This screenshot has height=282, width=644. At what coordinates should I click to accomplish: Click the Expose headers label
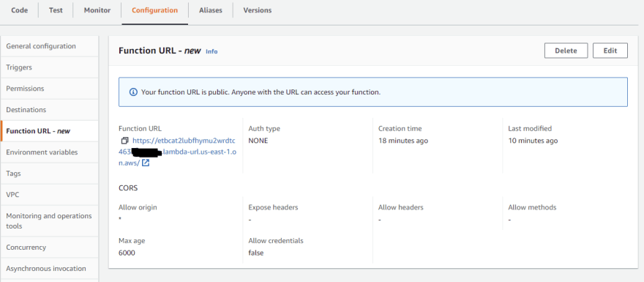click(x=273, y=207)
